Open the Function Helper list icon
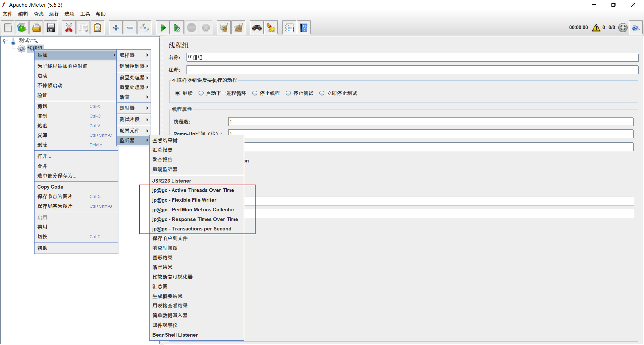The image size is (644, 345). tap(289, 27)
